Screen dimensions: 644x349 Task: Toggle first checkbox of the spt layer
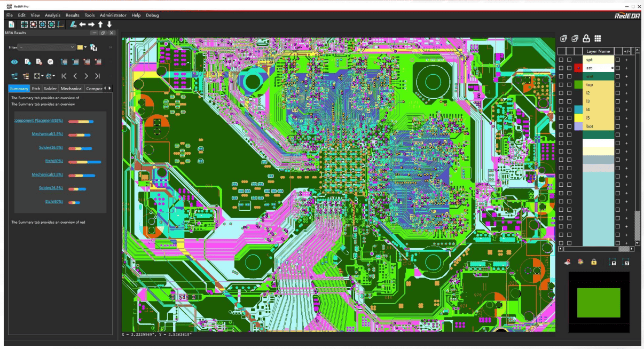click(x=561, y=60)
